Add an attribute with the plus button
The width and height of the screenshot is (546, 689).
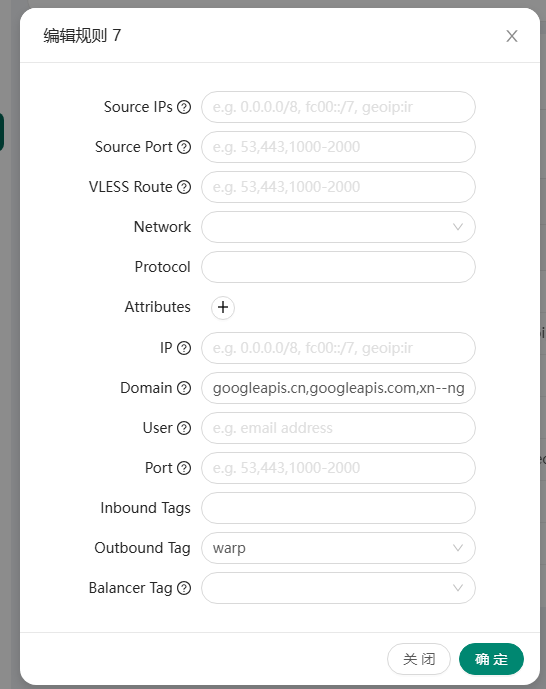click(x=223, y=307)
